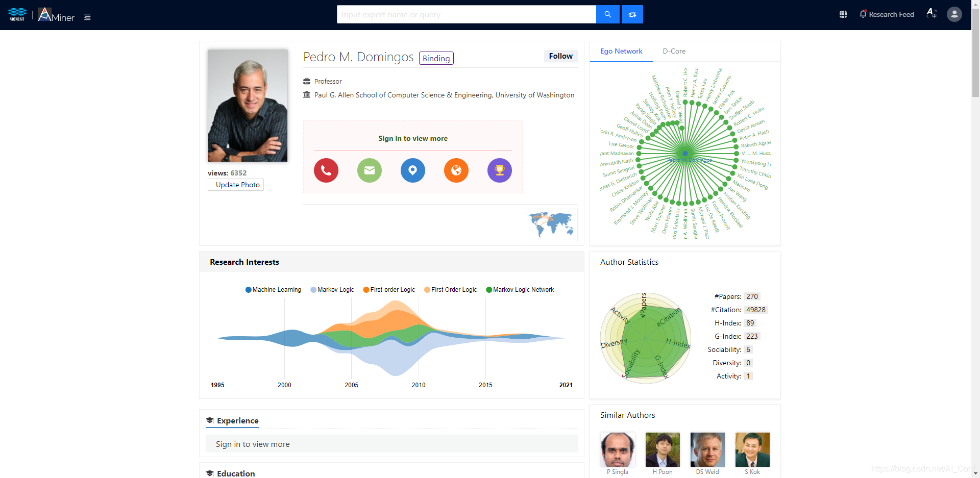Click the V. L. M. Husz node label
Screen dimensions: 980x478
[x=756, y=153]
